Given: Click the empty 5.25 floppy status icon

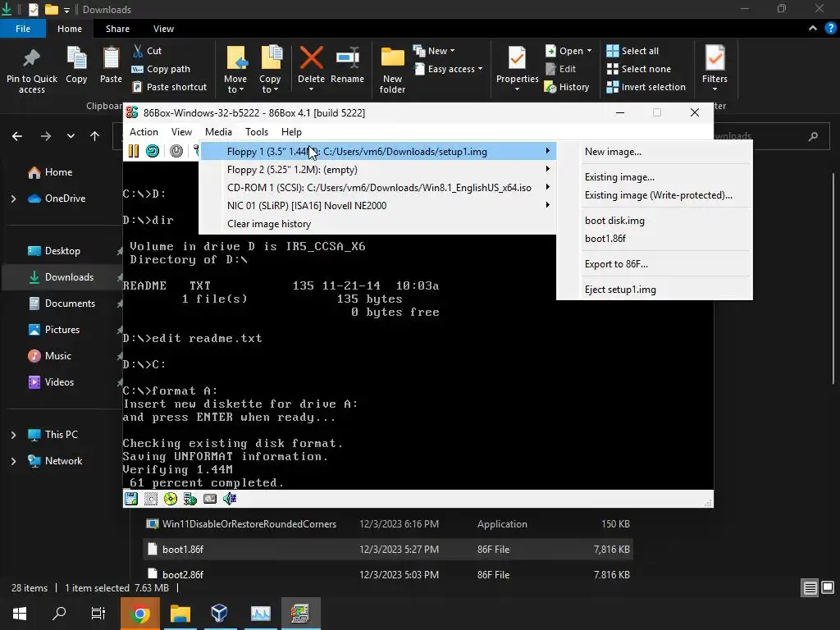Looking at the screenshot, I should 151,499.
